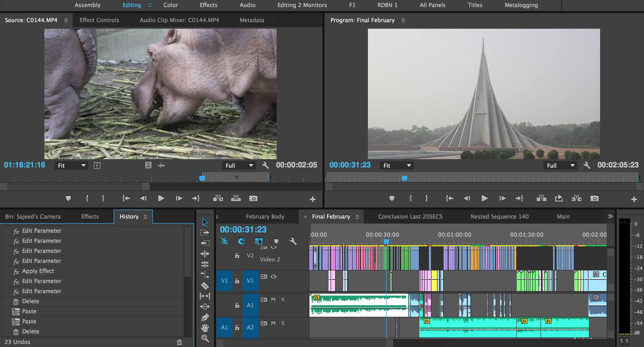The height and width of the screenshot is (347, 644).
Task: Open Program monitor button editor plus
Action: [x=634, y=199]
